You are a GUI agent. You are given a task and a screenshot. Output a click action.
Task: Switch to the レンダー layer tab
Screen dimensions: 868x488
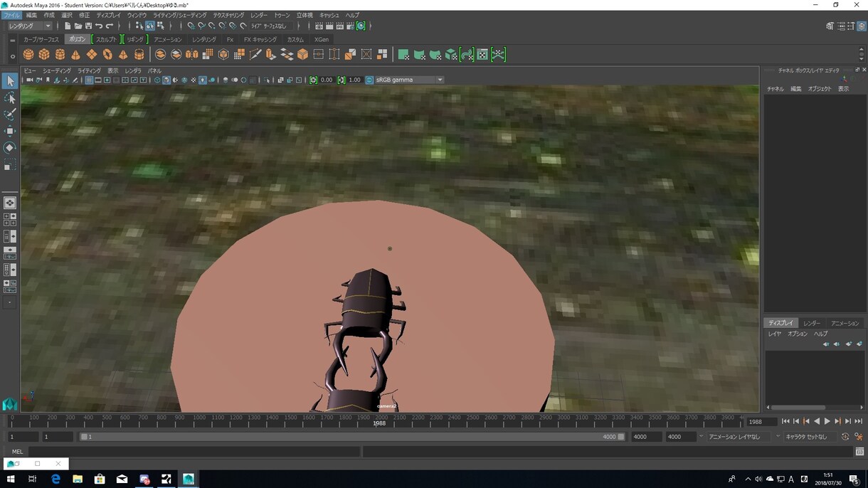pyautogui.click(x=812, y=323)
